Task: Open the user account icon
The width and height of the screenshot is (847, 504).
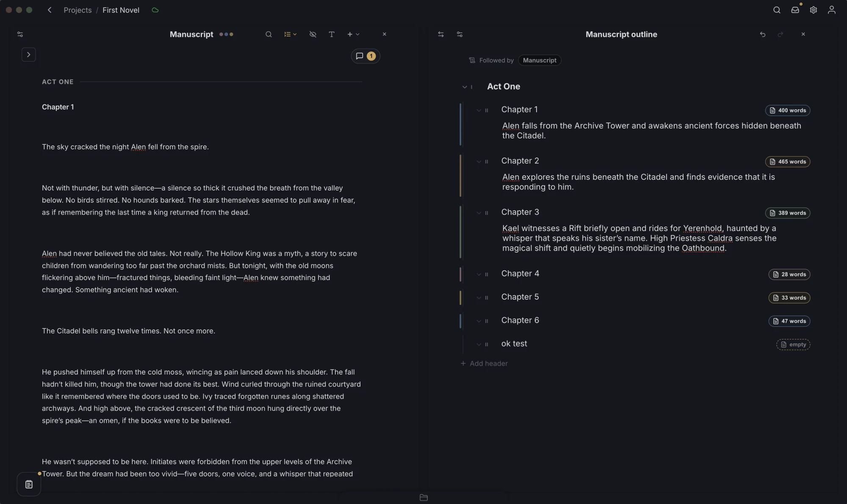Action: (832, 10)
